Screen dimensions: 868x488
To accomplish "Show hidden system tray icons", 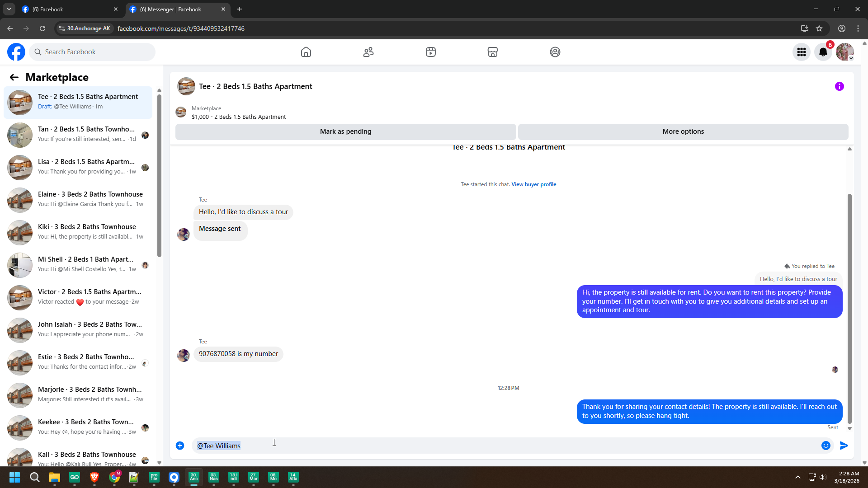I will pos(798,477).
